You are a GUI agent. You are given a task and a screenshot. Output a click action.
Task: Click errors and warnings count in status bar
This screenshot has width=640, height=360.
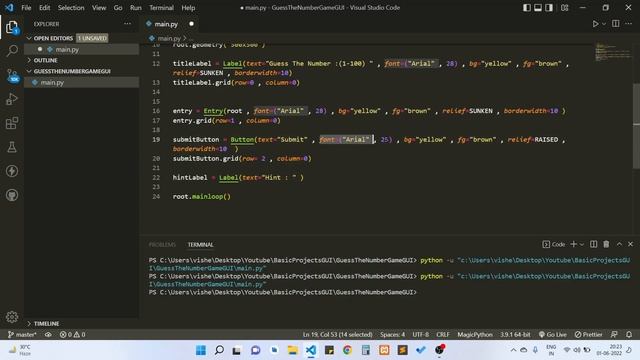[72, 334]
